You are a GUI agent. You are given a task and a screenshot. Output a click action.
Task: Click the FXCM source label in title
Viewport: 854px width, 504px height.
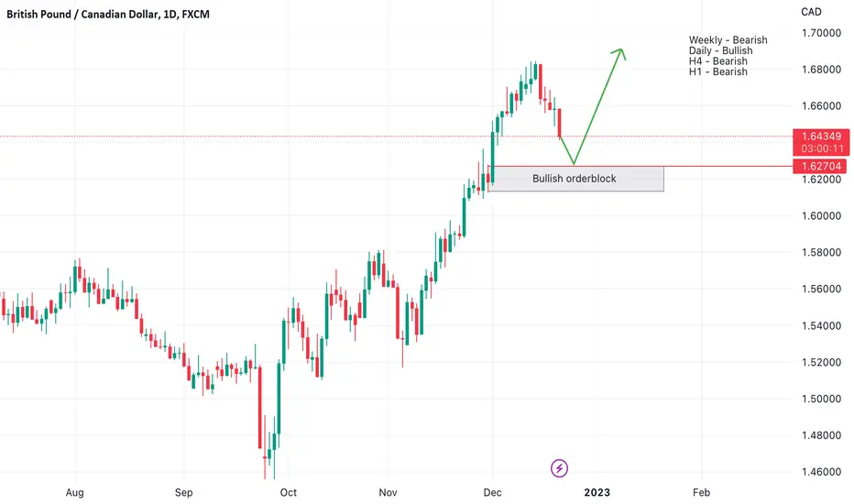click(195, 14)
